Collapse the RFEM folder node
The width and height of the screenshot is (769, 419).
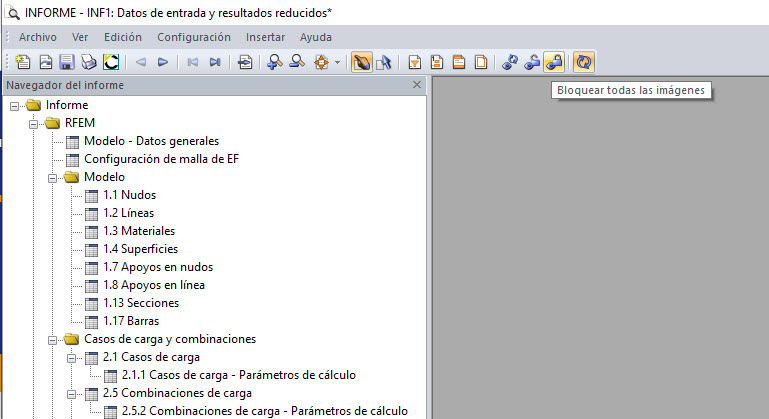(33, 124)
